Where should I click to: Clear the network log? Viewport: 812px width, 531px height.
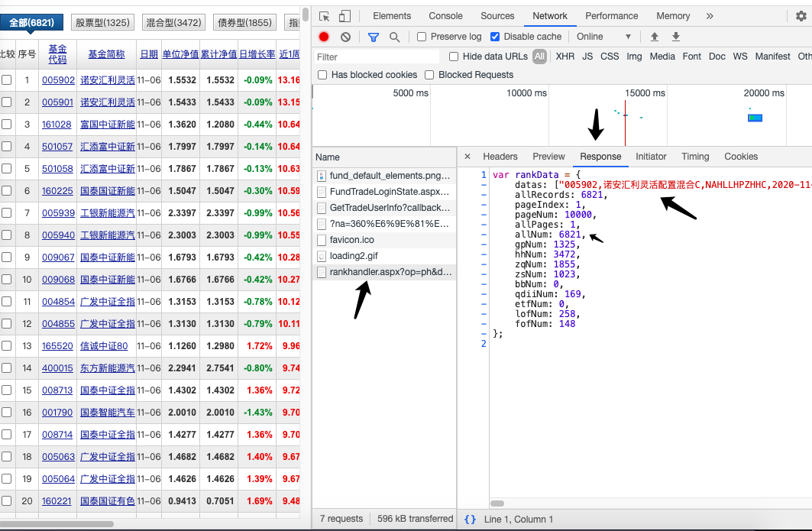(x=345, y=37)
